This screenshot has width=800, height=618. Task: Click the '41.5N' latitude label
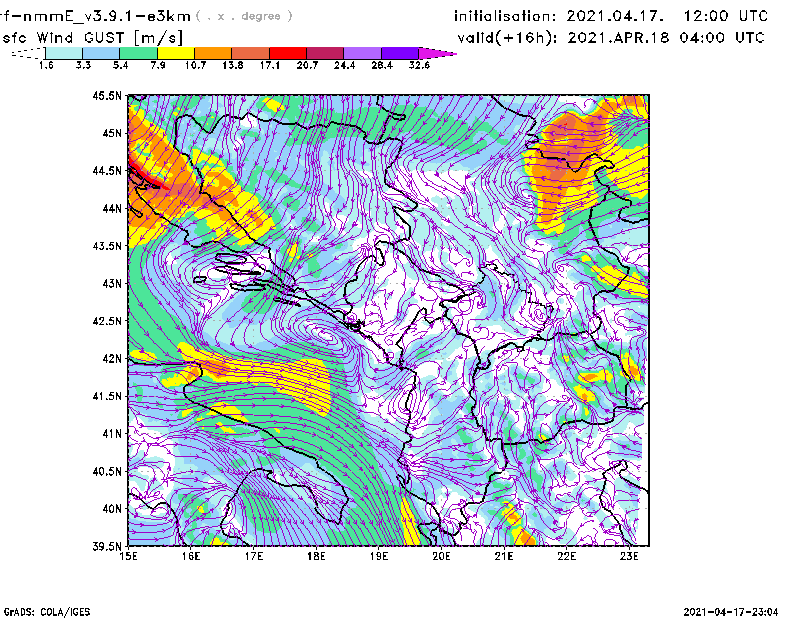tap(107, 396)
